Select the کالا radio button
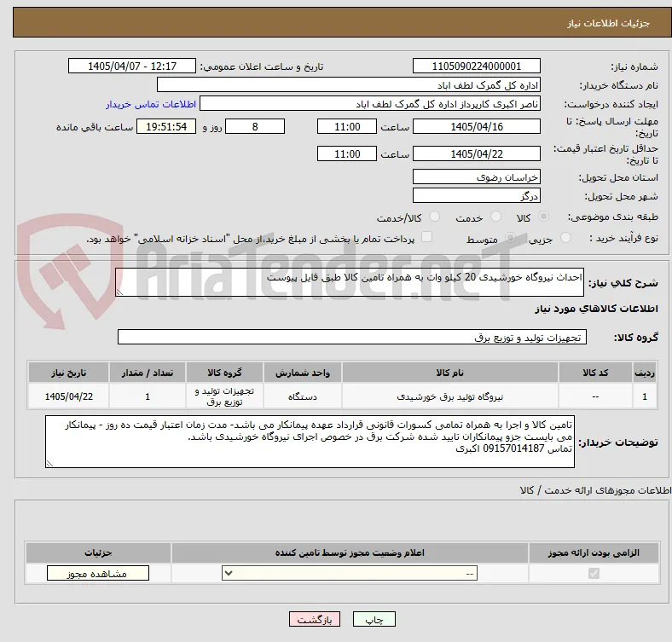Viewport: 672px width, 642px height. [543, 217]
